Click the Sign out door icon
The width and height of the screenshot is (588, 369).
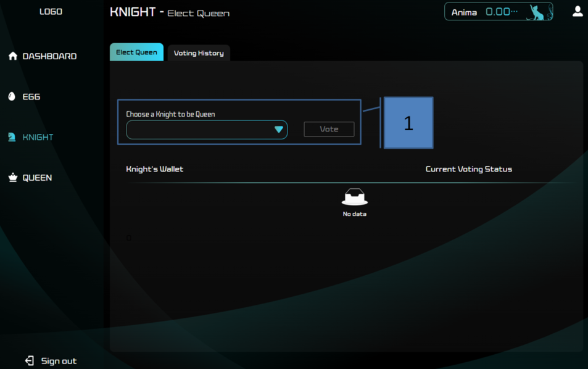29,361
